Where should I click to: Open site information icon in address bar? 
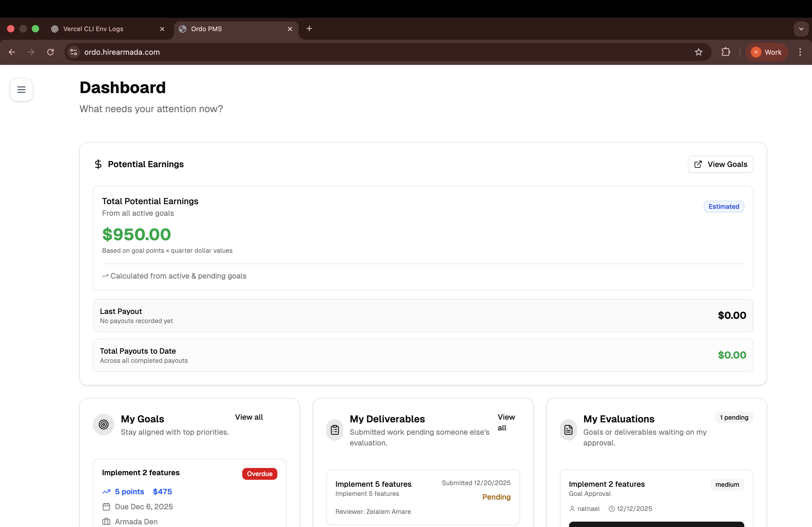click(73, 52)
